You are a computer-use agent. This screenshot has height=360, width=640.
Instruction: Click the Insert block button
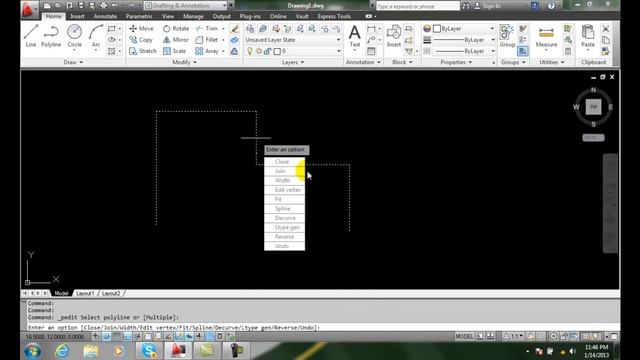point(393,36)
